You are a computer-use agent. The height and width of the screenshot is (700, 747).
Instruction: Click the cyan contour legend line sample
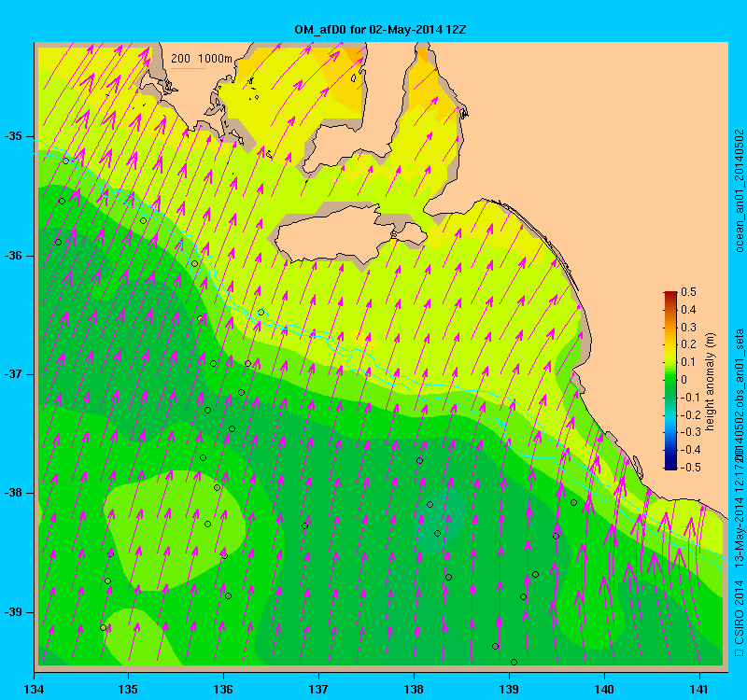coord(189,68)
